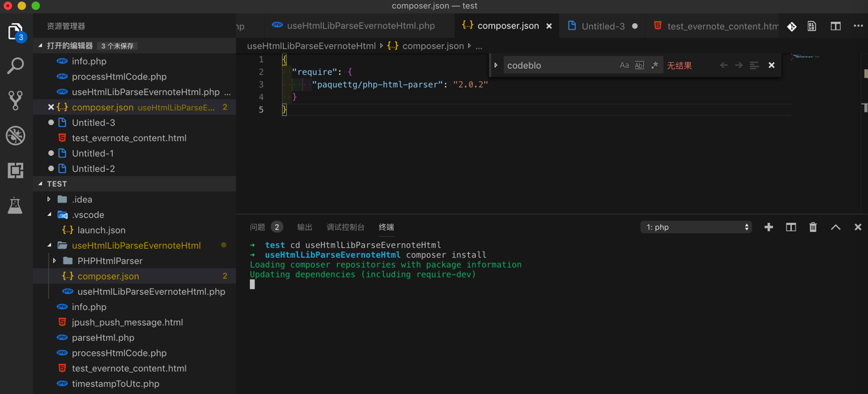Open the Extensions view

click(x=15, y=170)
